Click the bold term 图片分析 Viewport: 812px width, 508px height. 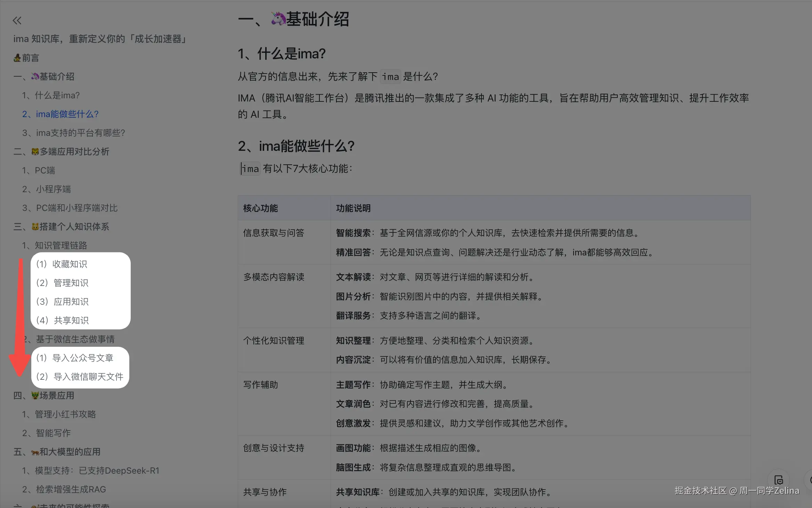point(353,296)
